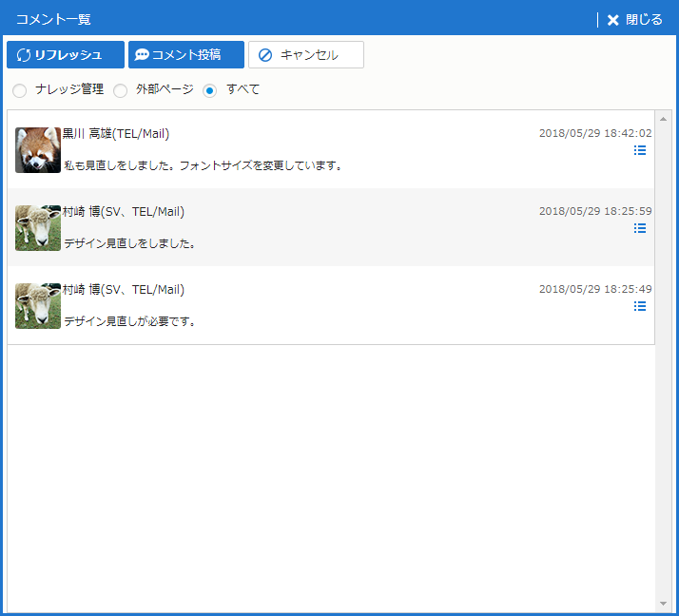This screenshot has height=616, width=679.
Task: Select the ナレッジ管理 radio button
Action: (19, 91)
